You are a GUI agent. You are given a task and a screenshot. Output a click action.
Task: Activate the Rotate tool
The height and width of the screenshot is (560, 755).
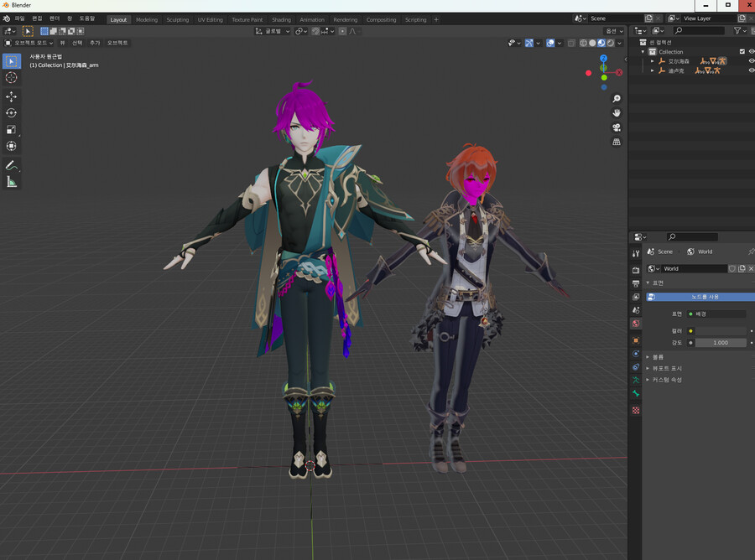click(x=12, y=113)
